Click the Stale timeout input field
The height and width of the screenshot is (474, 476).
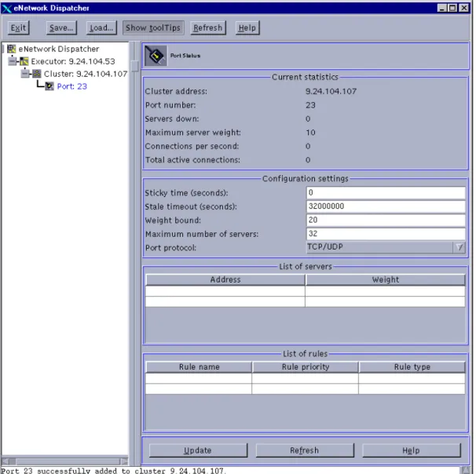pos(386,206)
